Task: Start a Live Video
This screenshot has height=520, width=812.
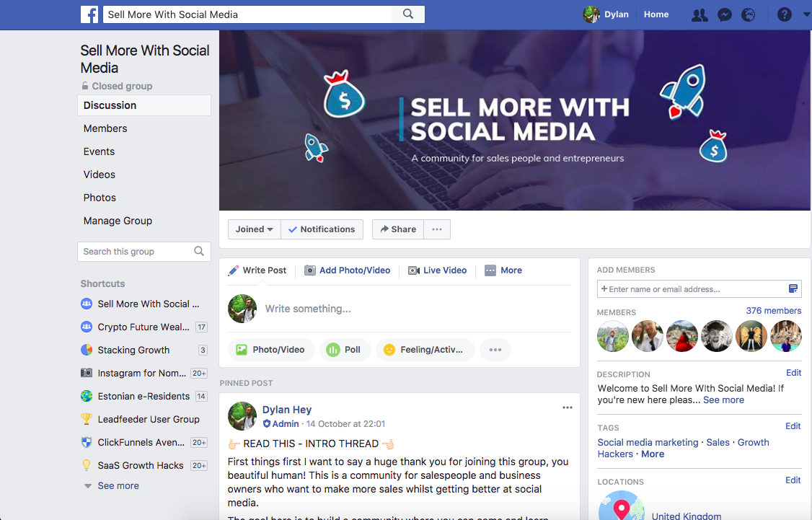Action: [x=438, y=270]
